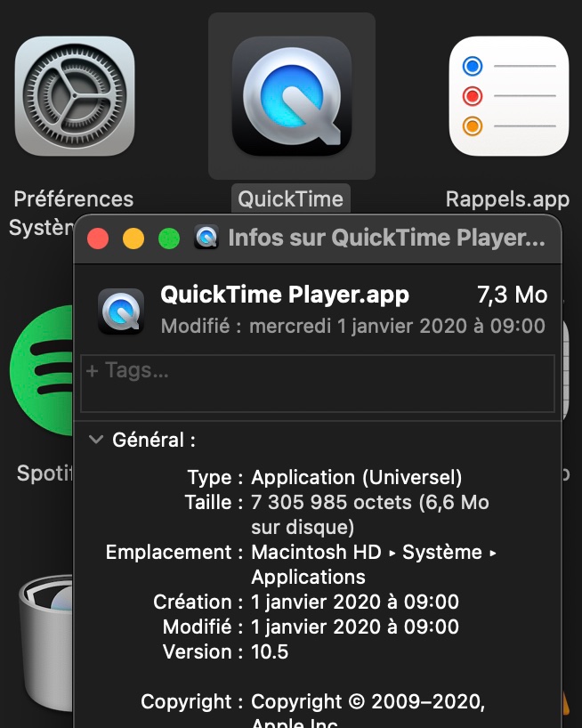Click the + Tags… field

coord(318,384)
